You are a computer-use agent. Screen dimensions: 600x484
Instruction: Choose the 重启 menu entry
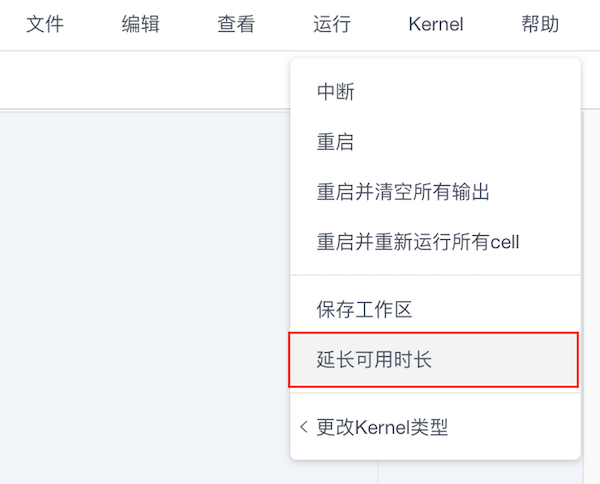point(435,142)
